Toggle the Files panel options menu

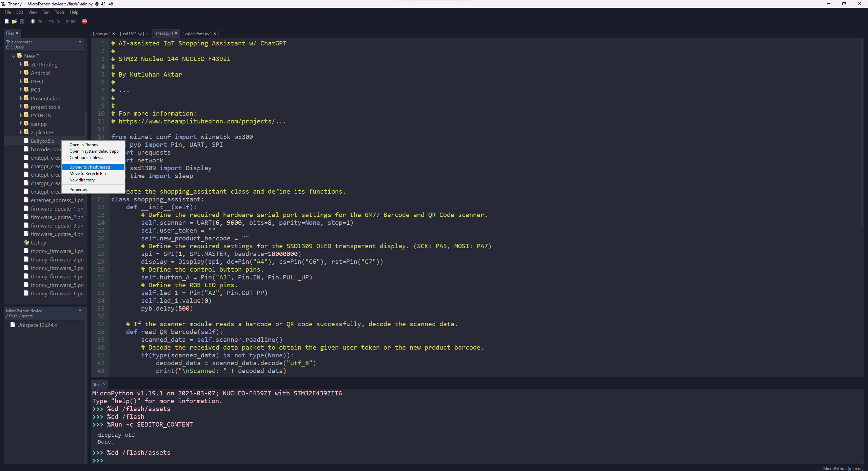(x=80, y=42)
